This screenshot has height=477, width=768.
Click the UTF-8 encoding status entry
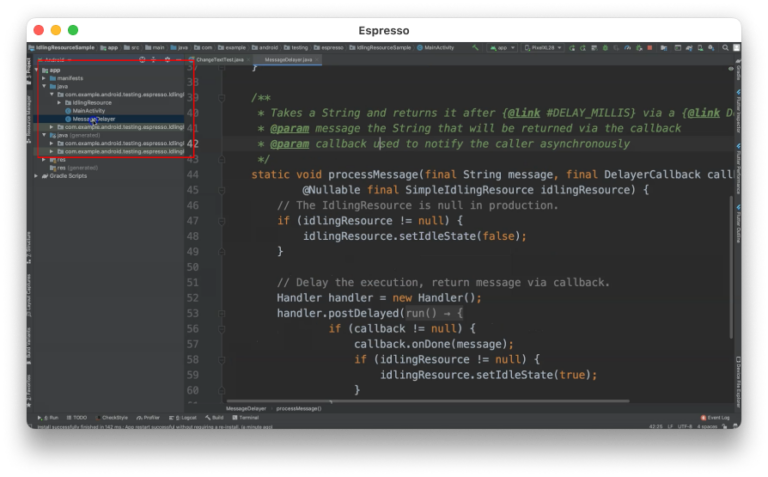click(684, 427)
